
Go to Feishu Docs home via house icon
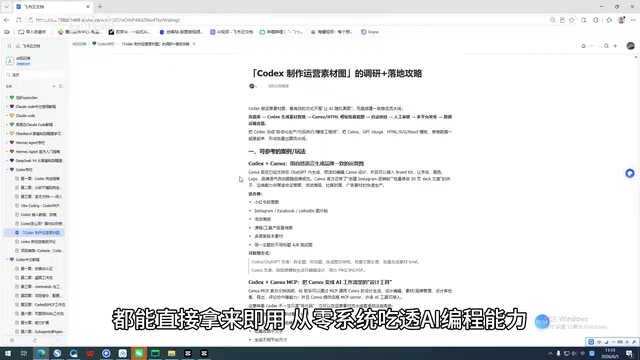click(x=18, y=46)
